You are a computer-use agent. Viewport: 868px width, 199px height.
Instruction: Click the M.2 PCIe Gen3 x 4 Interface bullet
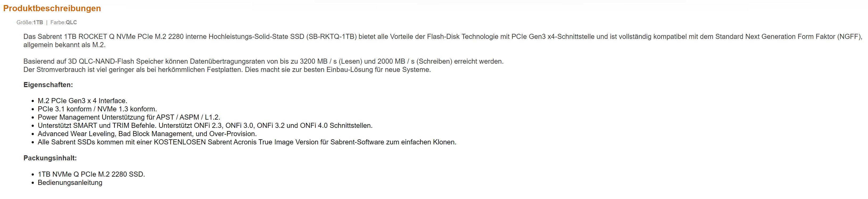click(82, 100)
